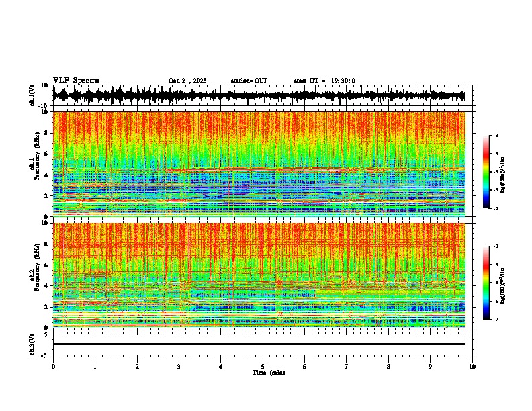
Task: Click the ch.2 spectrogram plot
Action: pyautogui.click(x=259, y=275)
